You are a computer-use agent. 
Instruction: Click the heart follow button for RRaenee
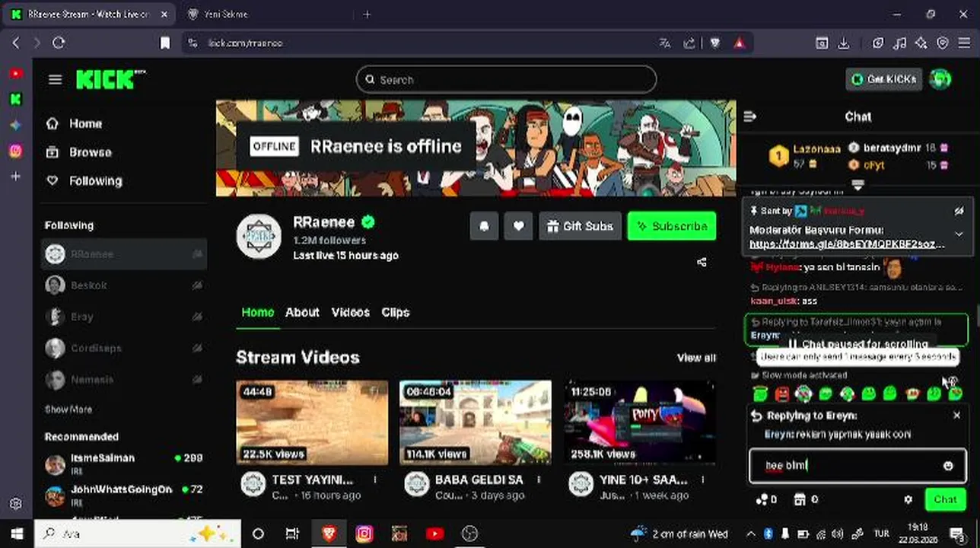518,226
